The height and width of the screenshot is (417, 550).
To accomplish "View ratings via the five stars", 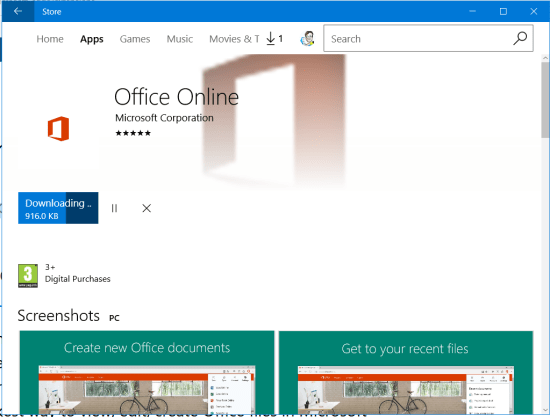I will click(133, 133).
